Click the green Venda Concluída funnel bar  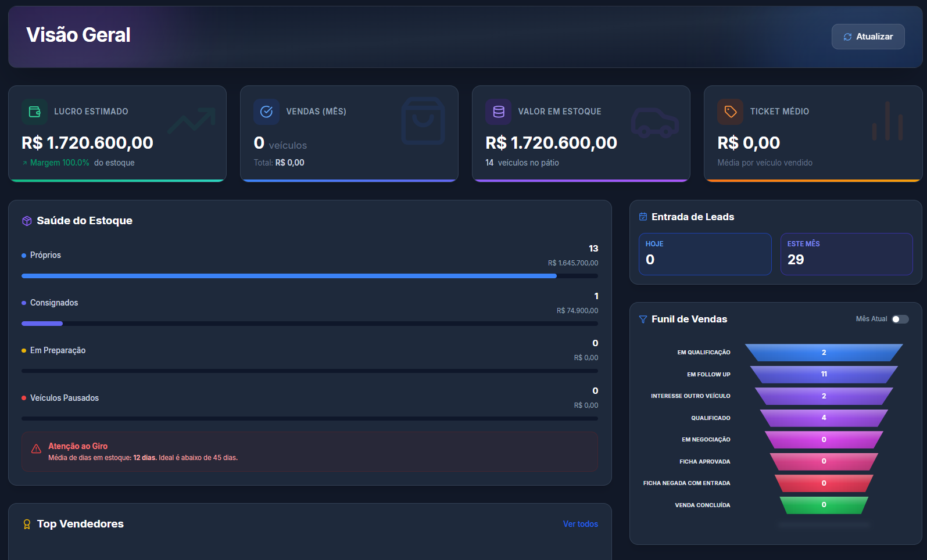point(824,505)
